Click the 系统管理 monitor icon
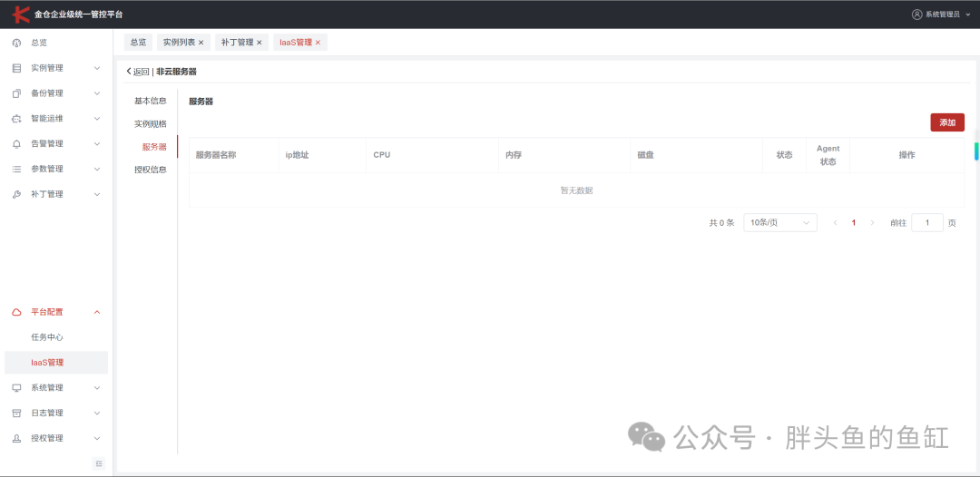Image resolution: width=980 pixels, height=477 pixels. pos(17,388)
